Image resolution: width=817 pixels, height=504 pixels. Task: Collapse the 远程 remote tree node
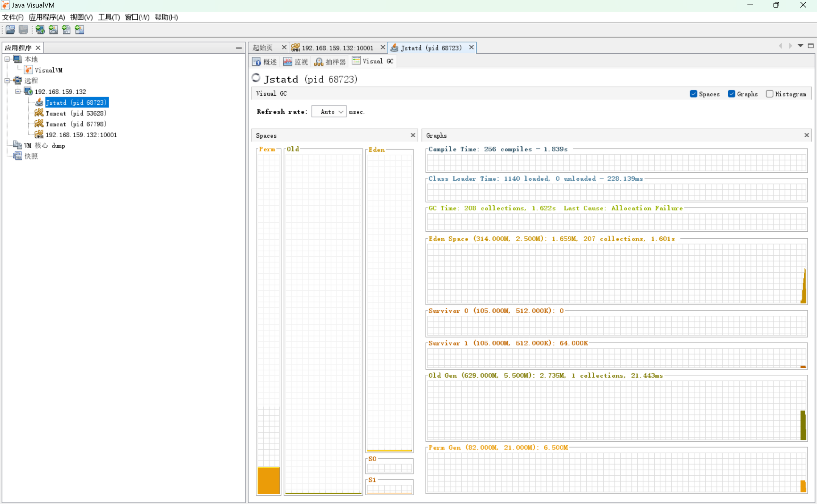[7, 81]
